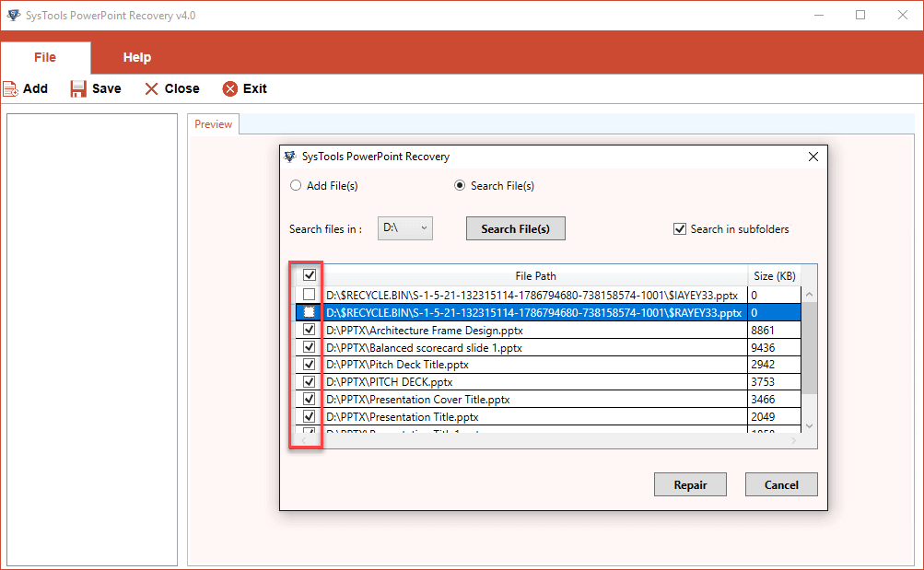Click the Search files in label
This screenshot has height=570, width=924.
click(325, 229)
